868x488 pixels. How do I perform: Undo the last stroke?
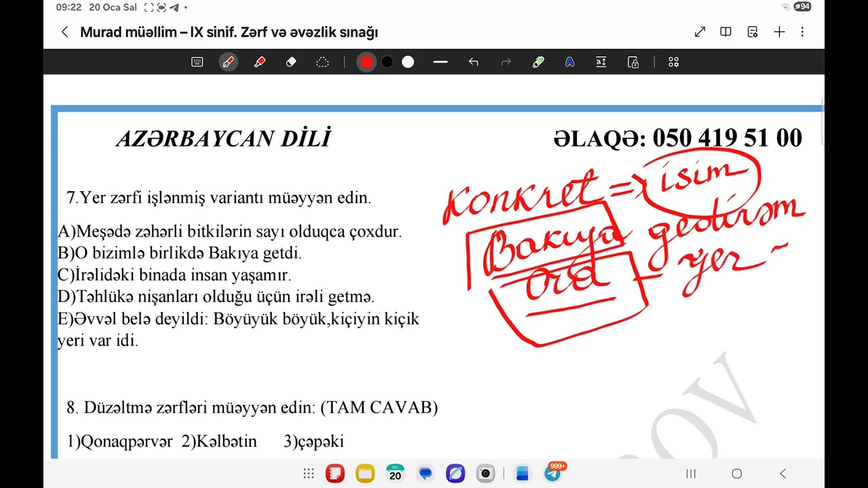pyautogui.click(x=473, y=62)
